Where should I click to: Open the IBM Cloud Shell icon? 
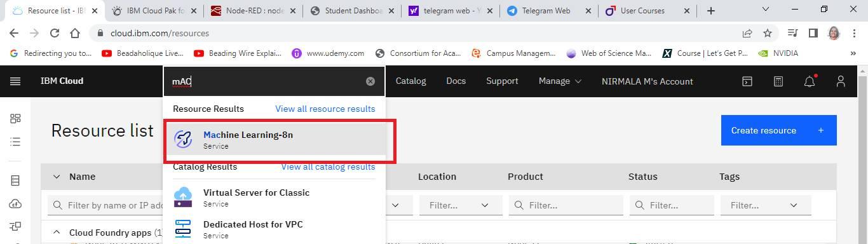[x=747, y=81]
